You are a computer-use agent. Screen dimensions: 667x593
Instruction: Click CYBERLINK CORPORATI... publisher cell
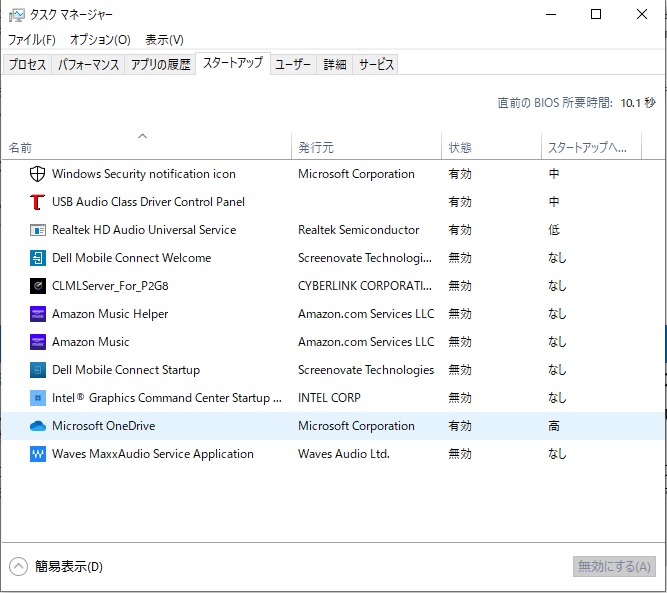[x=365, y=286]
